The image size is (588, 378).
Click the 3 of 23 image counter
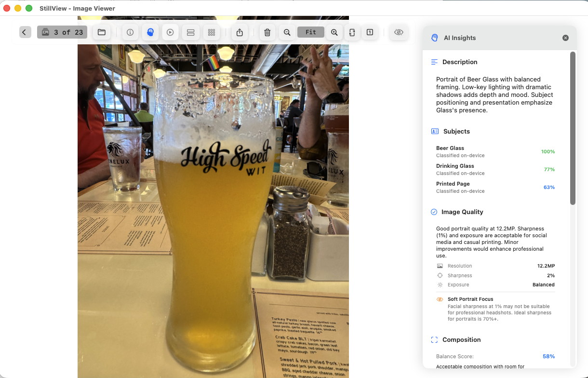[62, 32]
